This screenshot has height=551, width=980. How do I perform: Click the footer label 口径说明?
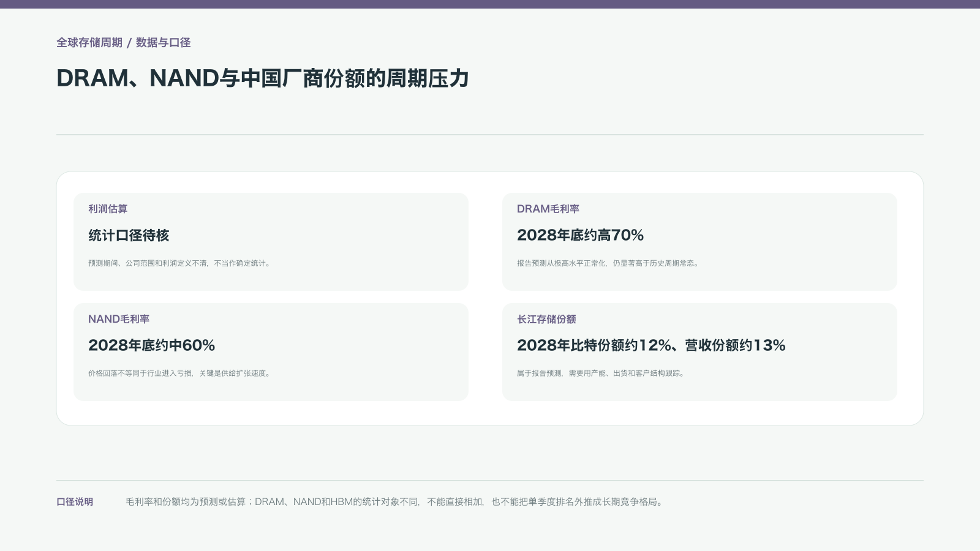[x=75, y=501]
